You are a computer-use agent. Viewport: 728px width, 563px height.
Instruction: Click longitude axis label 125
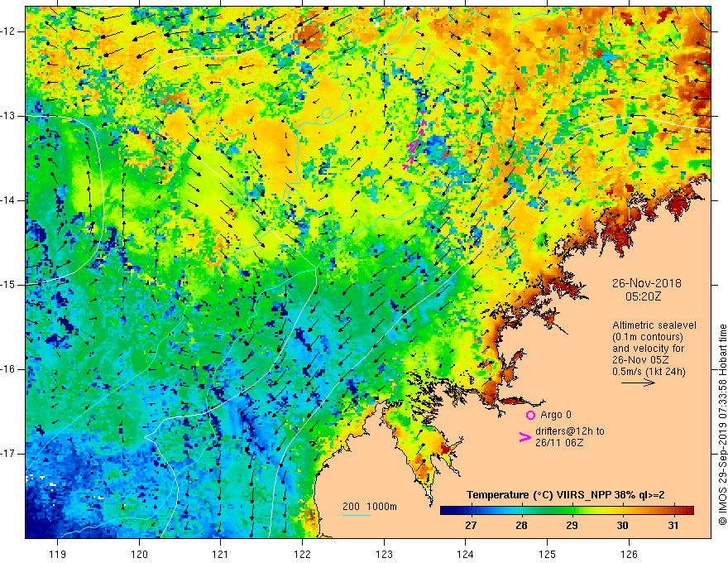pyautogui.click(x=548, y=554)
